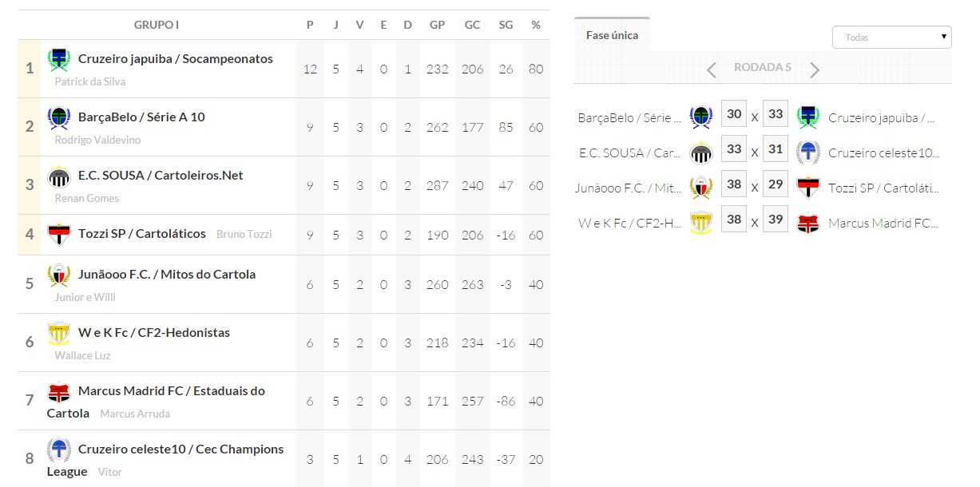Image resolution: width=980 pixels, height=487 pixels.
Task: Click the BarçaBelo score box showing 30
Action: (734, 114)
